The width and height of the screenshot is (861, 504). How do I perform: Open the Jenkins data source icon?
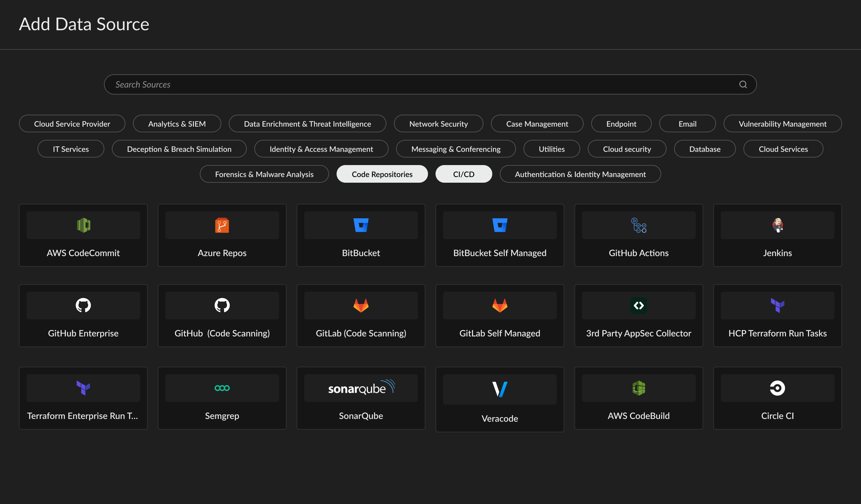coord(777,225)
